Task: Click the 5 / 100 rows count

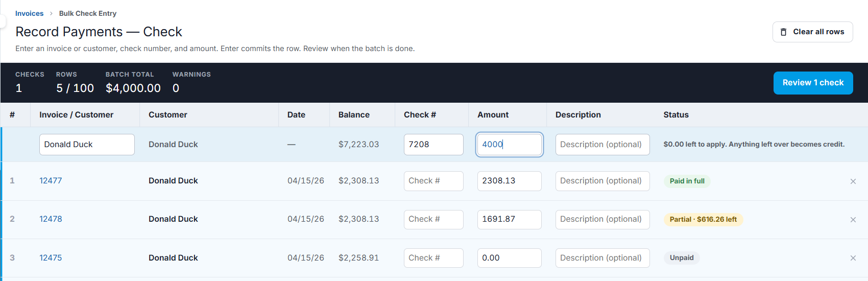Action: 75,88
